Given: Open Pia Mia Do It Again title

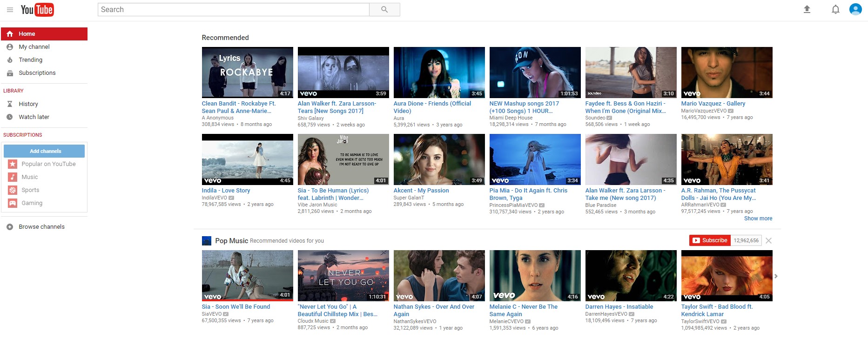Looking at the screenshot, I should 528,194.
